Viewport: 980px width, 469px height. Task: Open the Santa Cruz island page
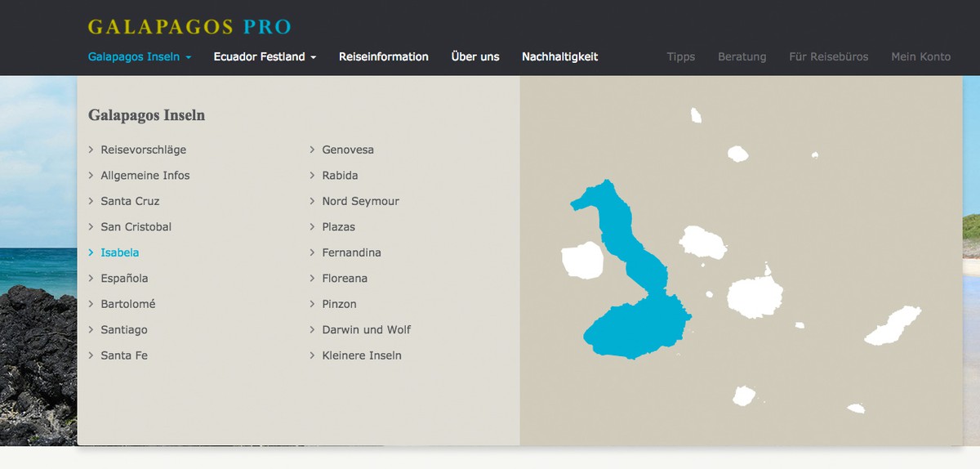(x=130, y=201)
